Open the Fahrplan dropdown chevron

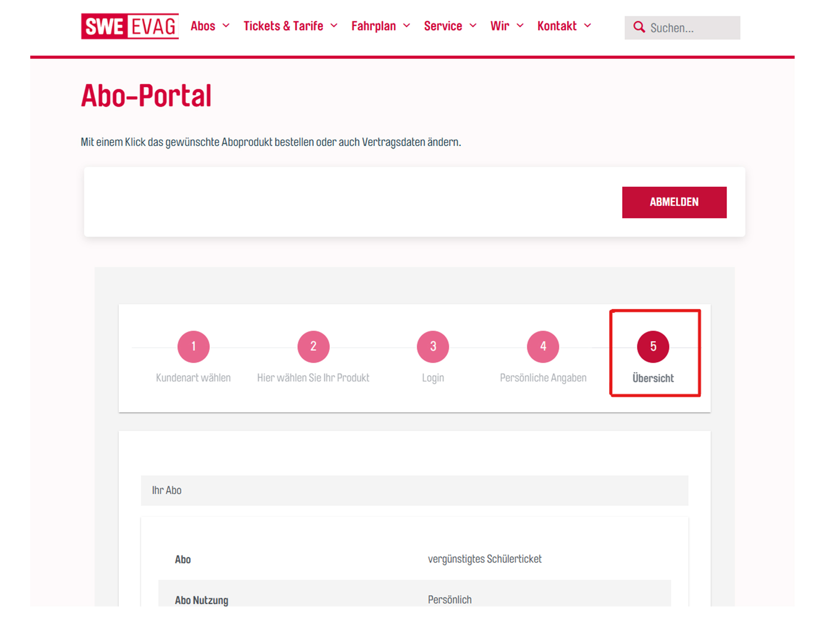click(407, 26)
